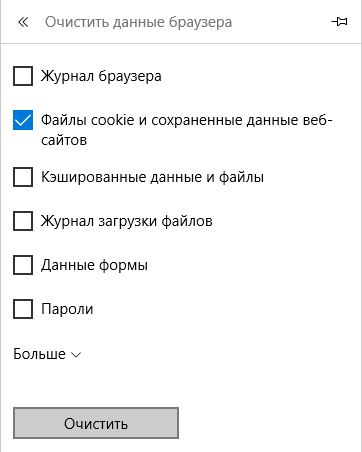
Task: Click the Файлы cookie и сохраненные данные label
Action: [x=187, y=130]
